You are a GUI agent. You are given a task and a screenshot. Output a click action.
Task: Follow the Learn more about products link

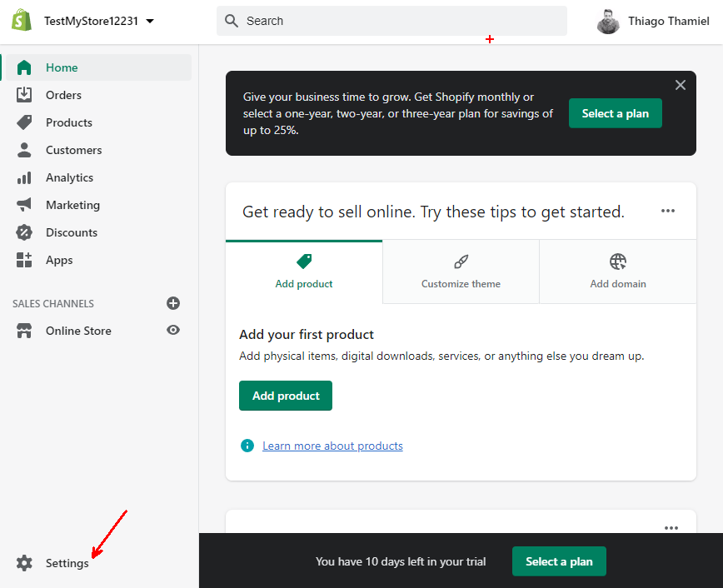(x=332, y=446)
